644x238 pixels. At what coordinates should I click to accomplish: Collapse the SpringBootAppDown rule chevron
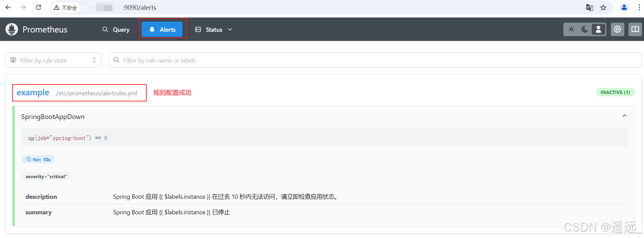pyautogui.click(x=624, y=116)
